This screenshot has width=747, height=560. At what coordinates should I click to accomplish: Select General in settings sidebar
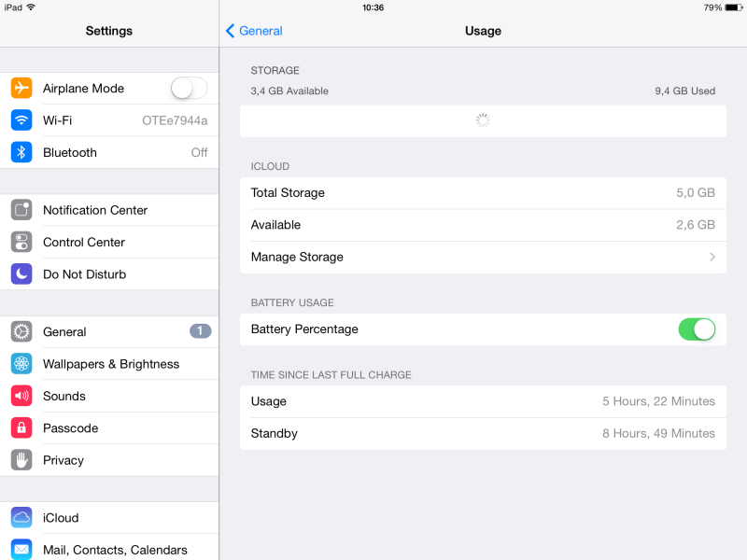coord(109,332)
